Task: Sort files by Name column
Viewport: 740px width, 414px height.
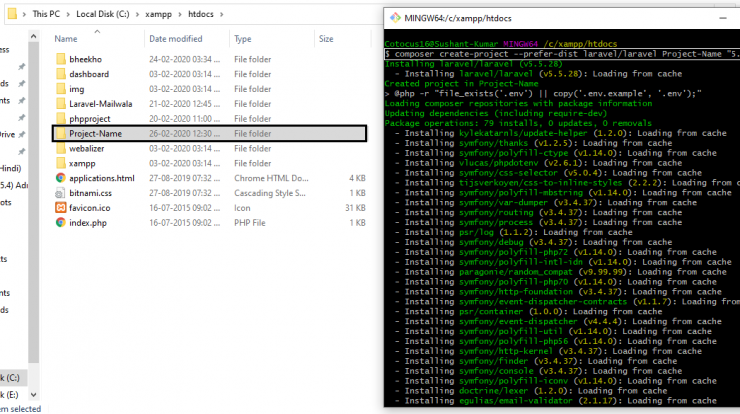Action: tap(66, 39)
